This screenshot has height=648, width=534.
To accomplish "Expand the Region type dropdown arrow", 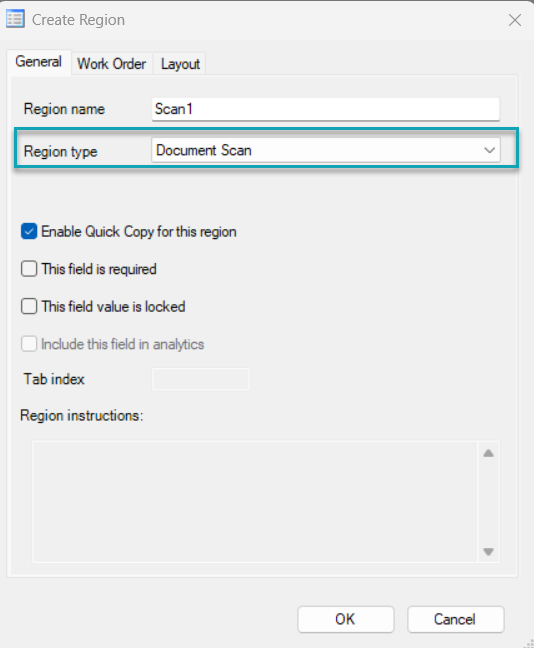I will [489, 150].
